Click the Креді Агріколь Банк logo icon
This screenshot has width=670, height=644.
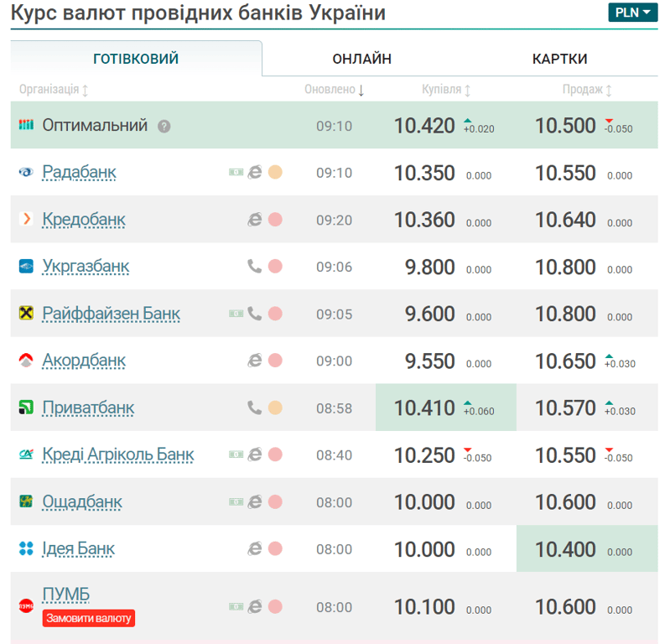pyautogui.click(x=26, y=454)
